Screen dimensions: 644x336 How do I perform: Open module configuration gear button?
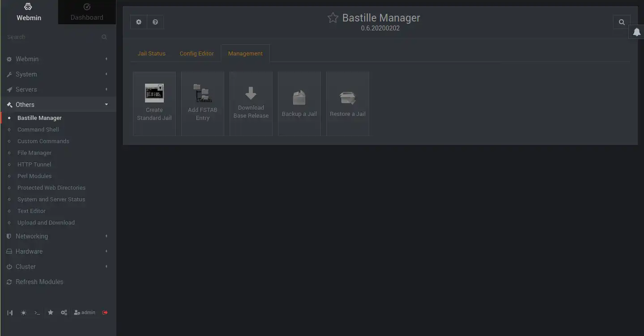click(139, 22)
